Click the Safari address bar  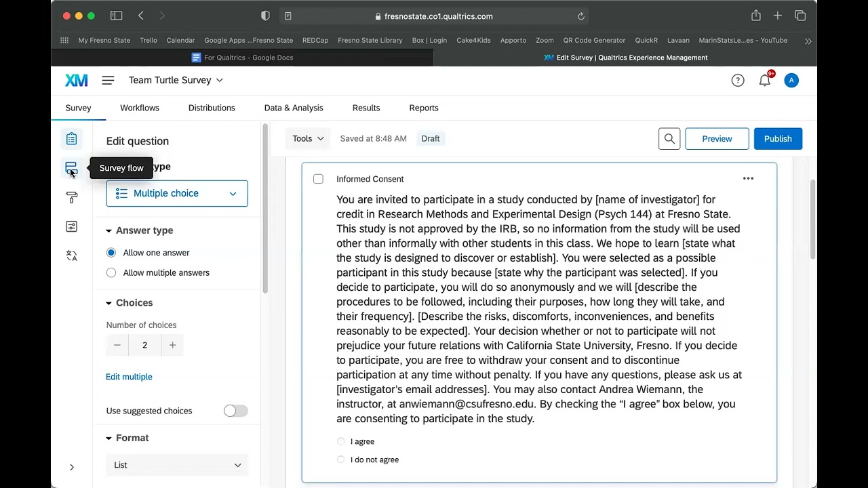click(x=434, y=16)
